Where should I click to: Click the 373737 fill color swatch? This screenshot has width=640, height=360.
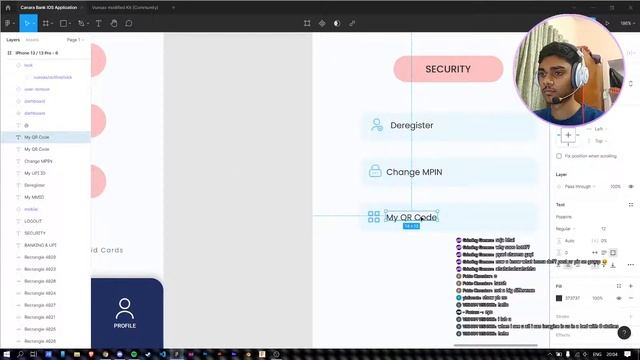pos(559,298)
